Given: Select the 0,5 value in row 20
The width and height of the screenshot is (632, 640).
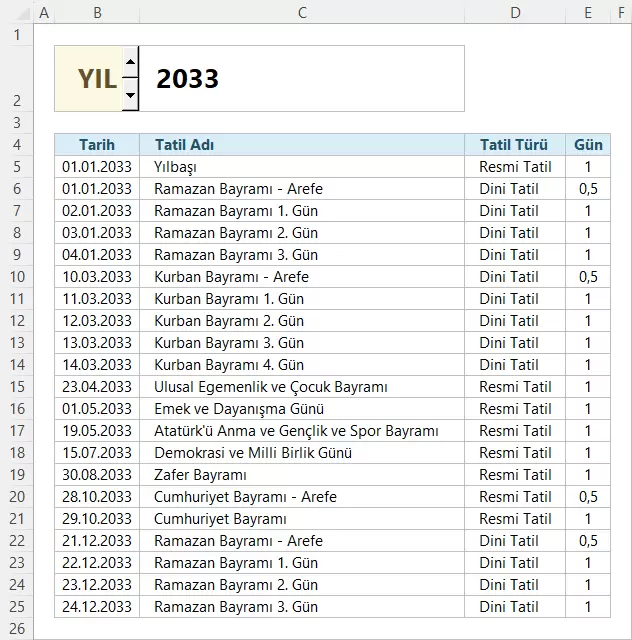Looking at the screenshot, I should click(588, 497).
